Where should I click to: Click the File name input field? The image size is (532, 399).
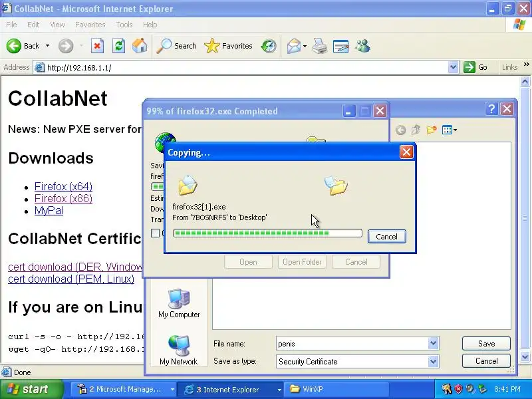pyautogui.click(x=352, y=343)
